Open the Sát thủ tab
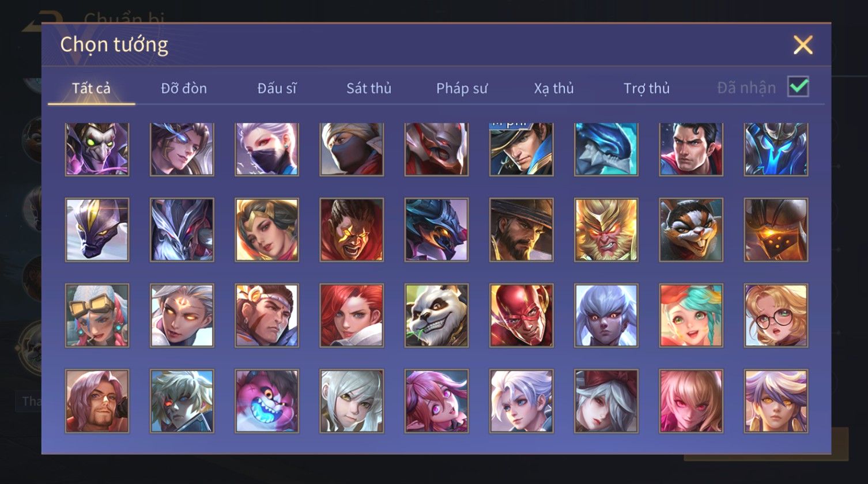868x484 pixels. 369,88
